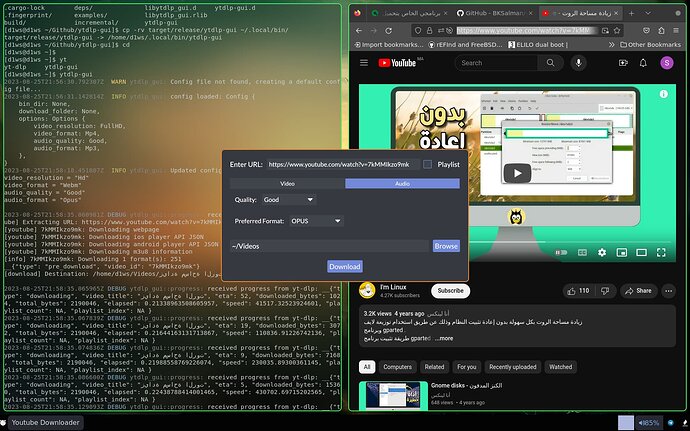690x431 pixels.
Task: Click the Enter URL input field
Action: pyautogui.click(x=342, y=164)
